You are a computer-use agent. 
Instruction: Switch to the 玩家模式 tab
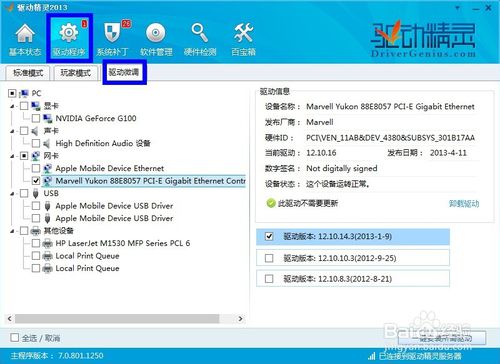(x=76, y=73)
